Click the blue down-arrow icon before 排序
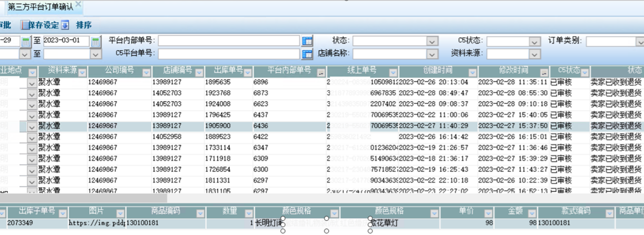644x235 pixels. coord(65,25)
